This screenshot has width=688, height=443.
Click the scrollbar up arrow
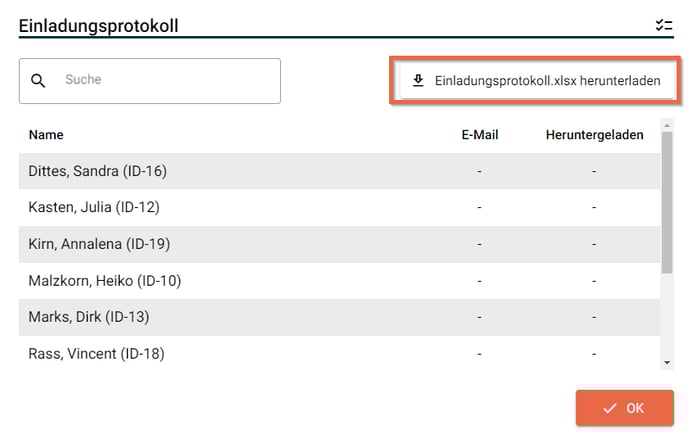pyautogui.click(x=667, y=125)
